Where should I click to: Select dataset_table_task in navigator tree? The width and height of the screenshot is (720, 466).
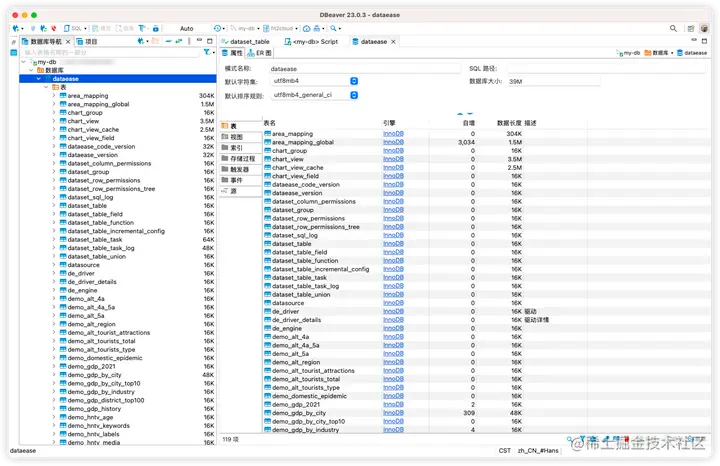(95, 240)
